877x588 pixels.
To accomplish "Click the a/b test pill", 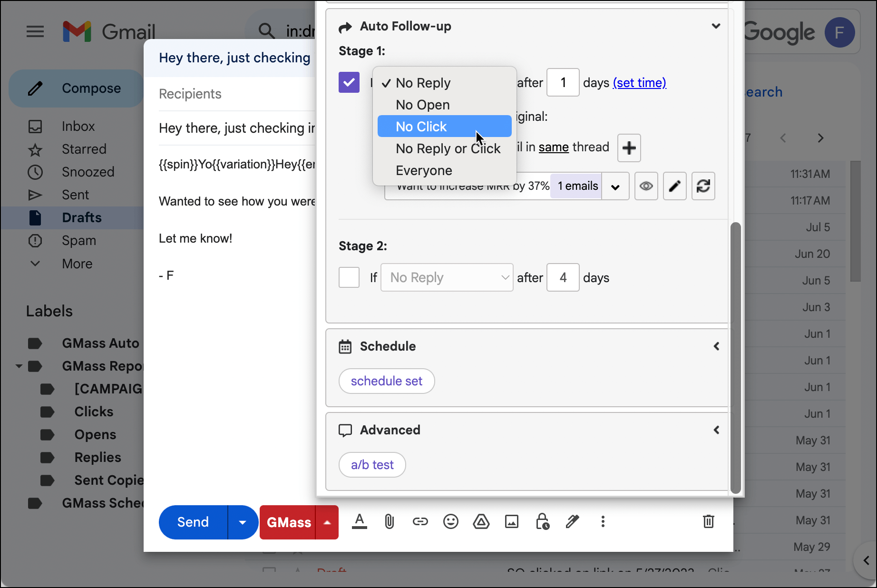I will click(x=372, y=465).
